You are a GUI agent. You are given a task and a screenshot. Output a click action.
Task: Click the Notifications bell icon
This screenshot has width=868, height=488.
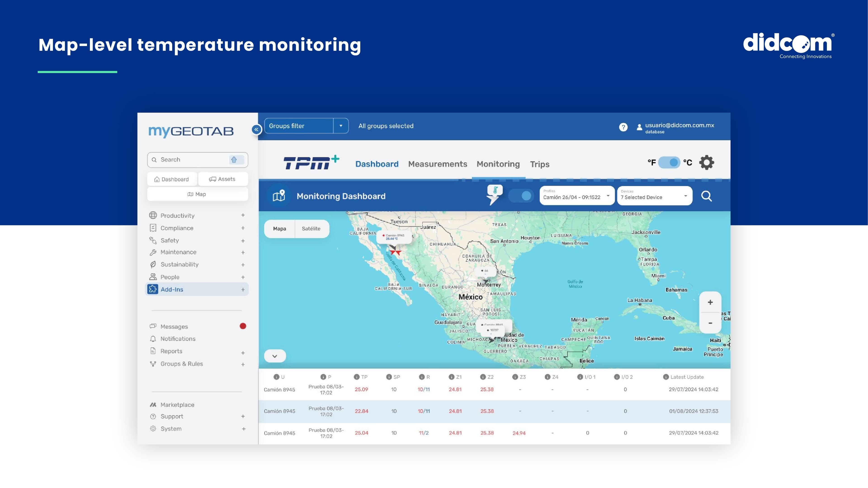tap(153, 339)
